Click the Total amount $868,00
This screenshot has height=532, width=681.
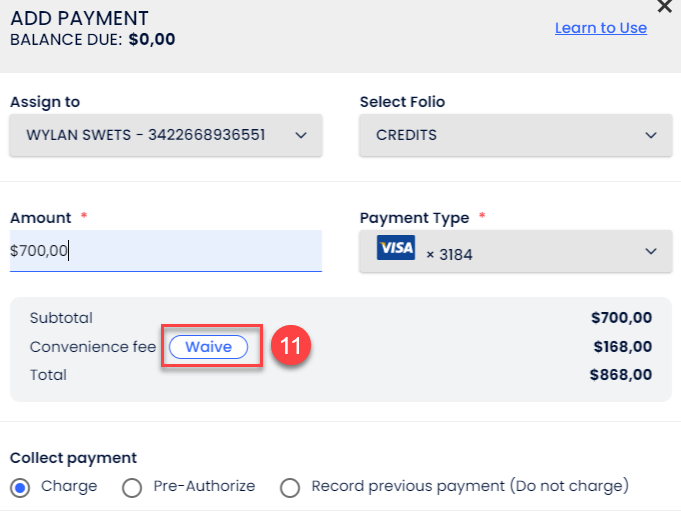pos(621,375)
